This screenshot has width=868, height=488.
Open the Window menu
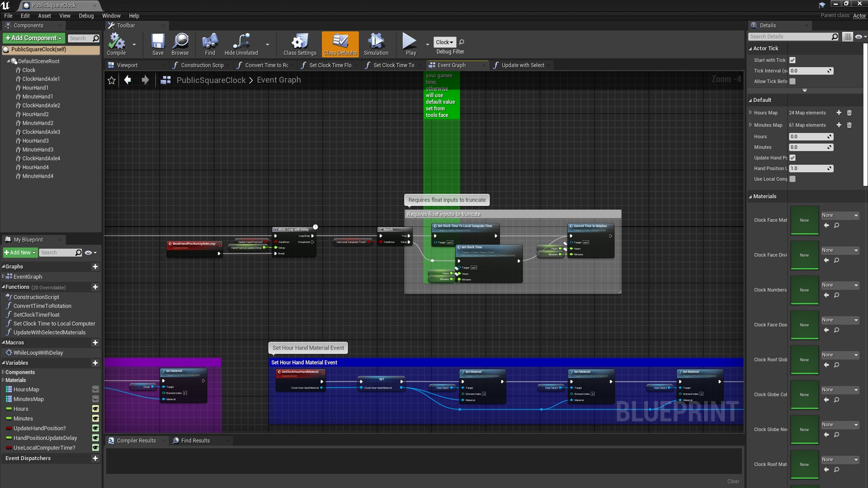point(111,15)
